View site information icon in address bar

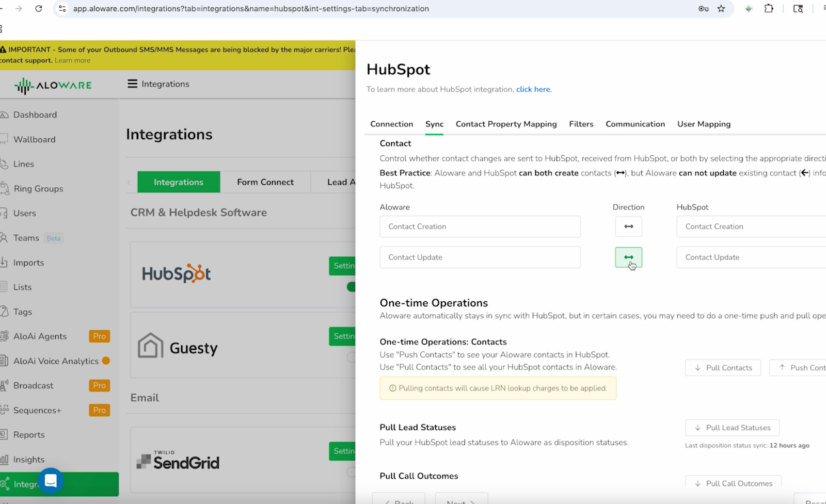pos(62,9)
